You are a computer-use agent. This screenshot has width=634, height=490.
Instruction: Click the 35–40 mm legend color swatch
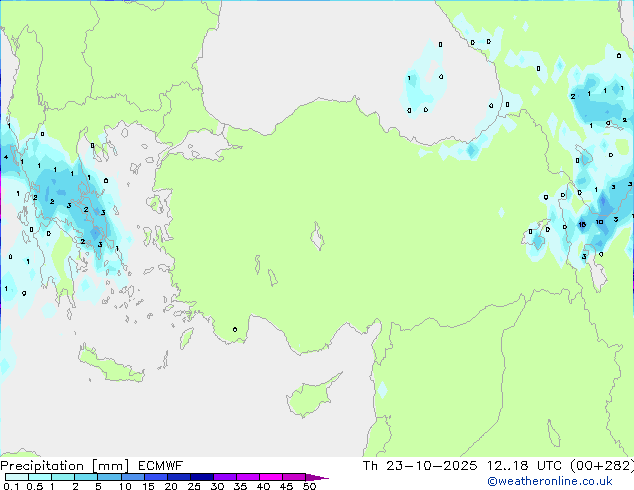[x=248, y=477]
